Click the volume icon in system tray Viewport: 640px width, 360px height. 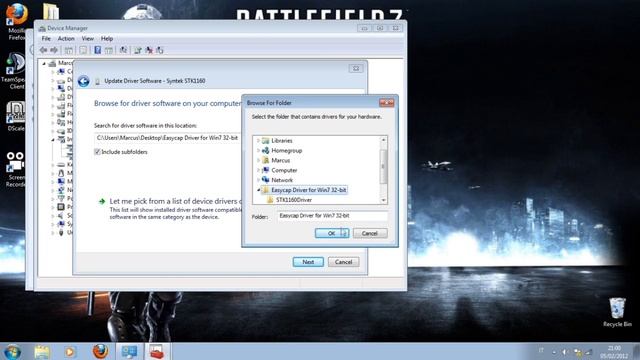[565, 351]
